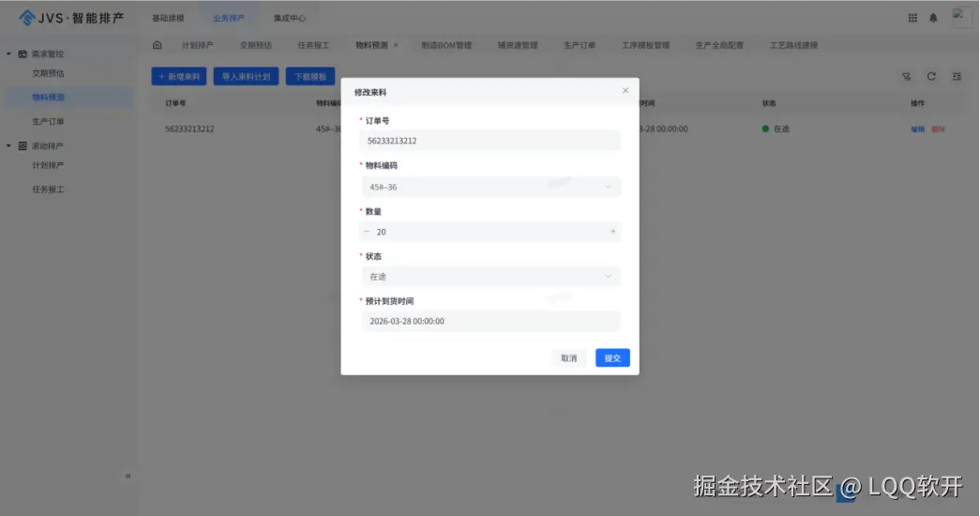Click the 导入来料计划 button
The image size is (980, 516).
247,76
